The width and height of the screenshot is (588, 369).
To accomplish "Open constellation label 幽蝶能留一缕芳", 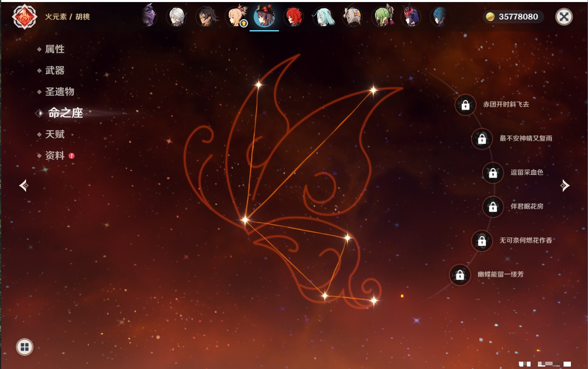I will (501, 274).
